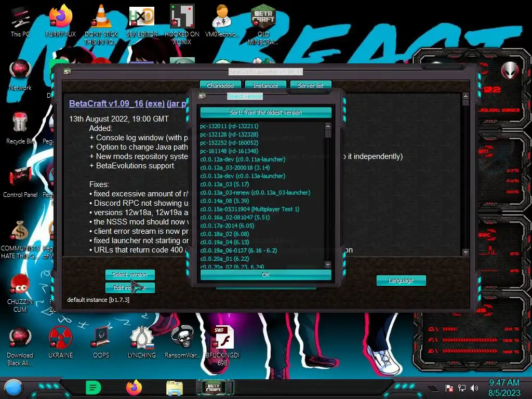Click the Start orb on taskbar

click(13, 388)
